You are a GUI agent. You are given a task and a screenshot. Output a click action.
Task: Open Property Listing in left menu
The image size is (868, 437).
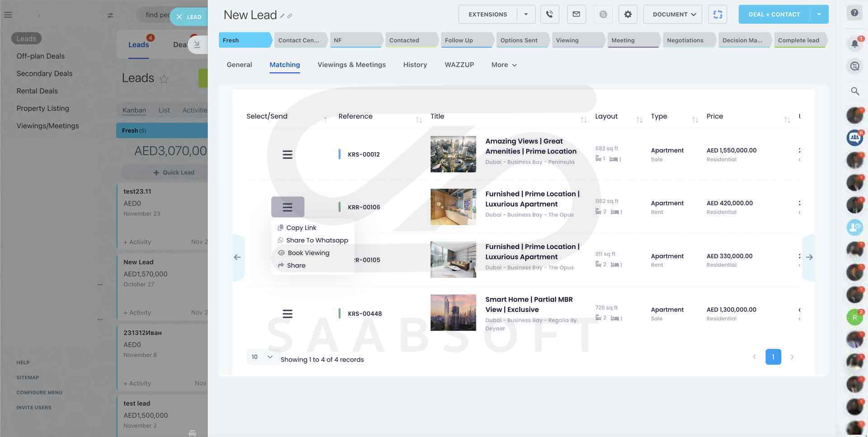[43, 109]
